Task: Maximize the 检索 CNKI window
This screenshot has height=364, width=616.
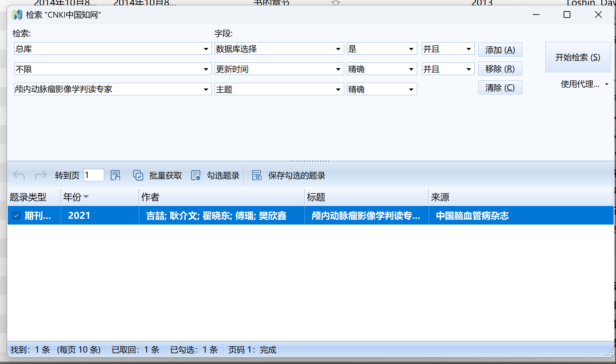Action: (x=567, y=15)
